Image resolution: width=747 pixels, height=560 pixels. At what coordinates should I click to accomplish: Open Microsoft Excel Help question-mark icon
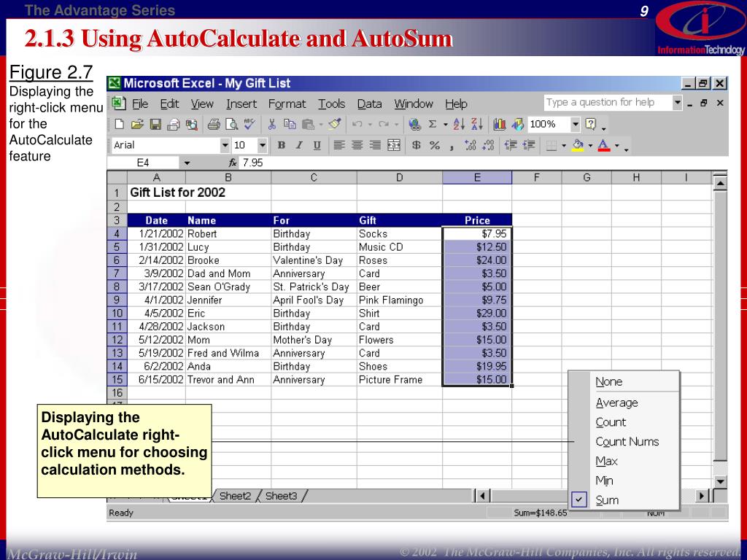590,125
